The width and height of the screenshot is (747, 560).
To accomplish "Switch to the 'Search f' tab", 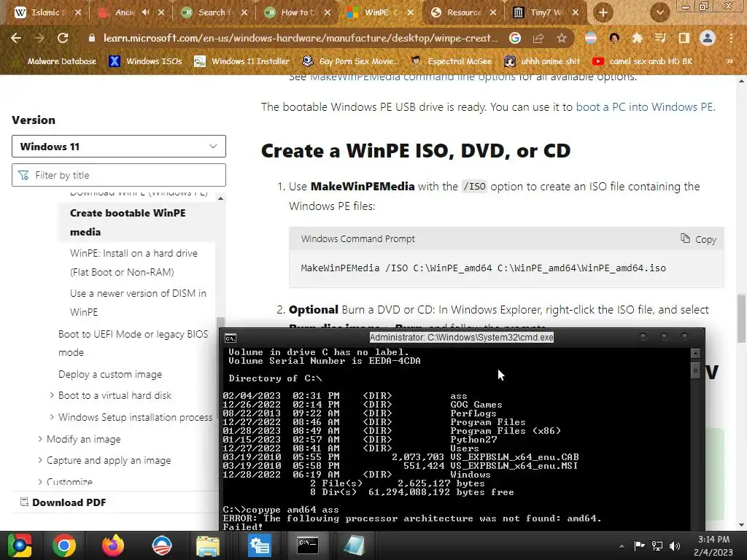I will coord(214,12).
